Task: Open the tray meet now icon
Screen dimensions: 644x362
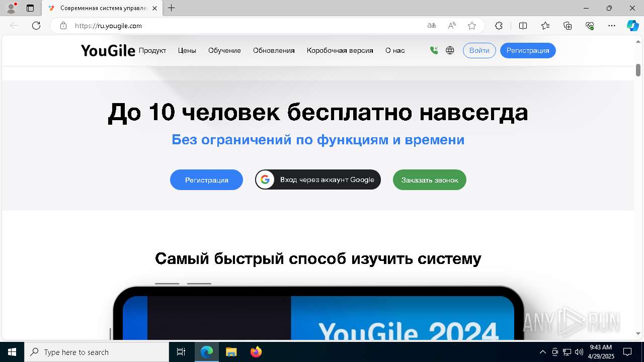Action: click(x=555, y=352)
